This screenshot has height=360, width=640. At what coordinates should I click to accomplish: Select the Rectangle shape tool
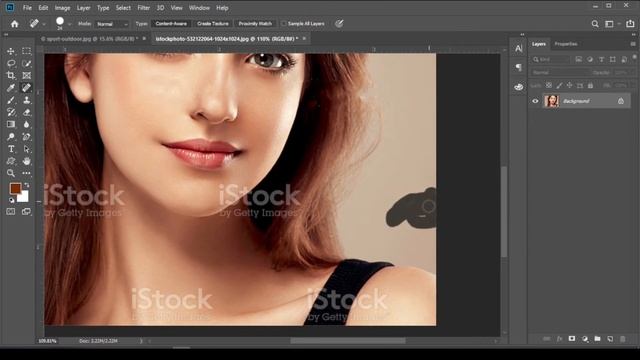tap(11, 161)
